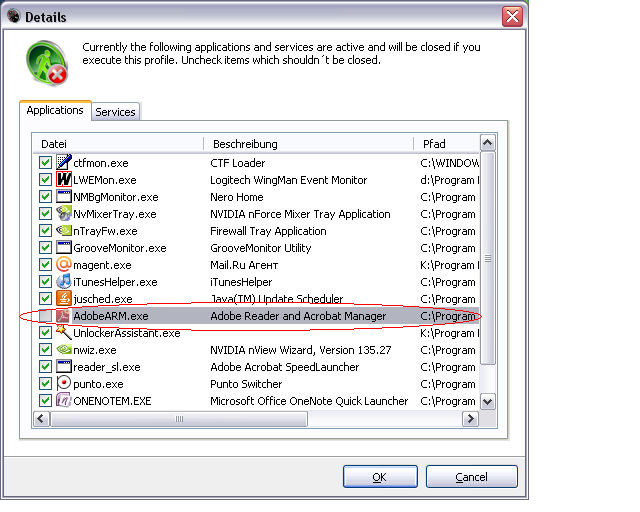The image size is (640, 512).
Task: Select 'Punto Switcher' description text
Action: pyautogui.click(x=246, y=384)
